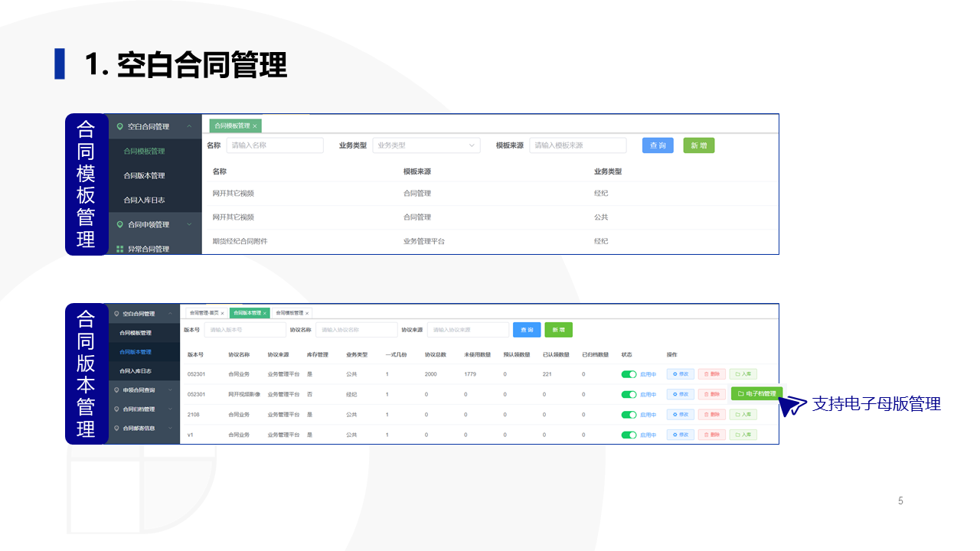The width and height of the screenshot is (980, 551).
Task: Click version number v1 cell
Action: [x=190, y=435]
